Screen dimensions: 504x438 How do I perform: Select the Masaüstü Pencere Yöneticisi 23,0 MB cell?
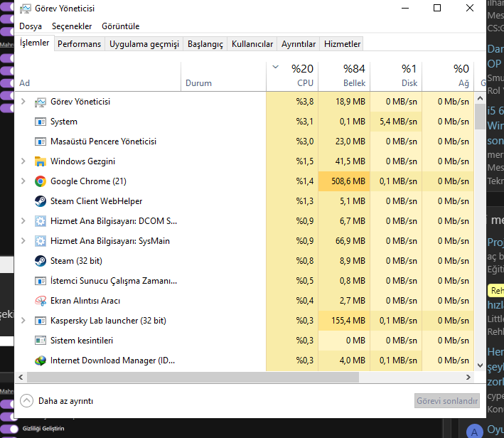(x=344, y=141)
